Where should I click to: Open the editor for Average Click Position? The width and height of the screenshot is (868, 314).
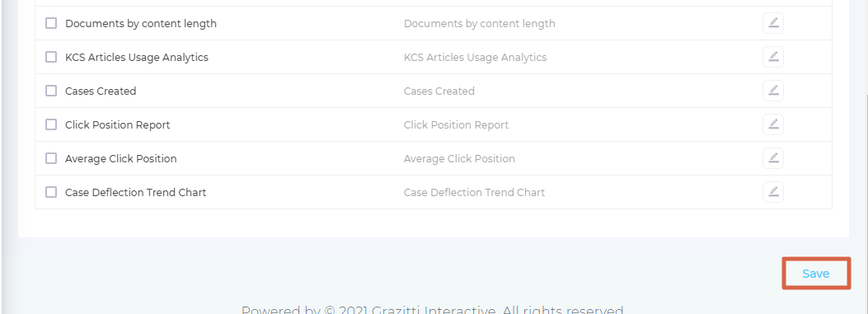click(x=772, y=158)
